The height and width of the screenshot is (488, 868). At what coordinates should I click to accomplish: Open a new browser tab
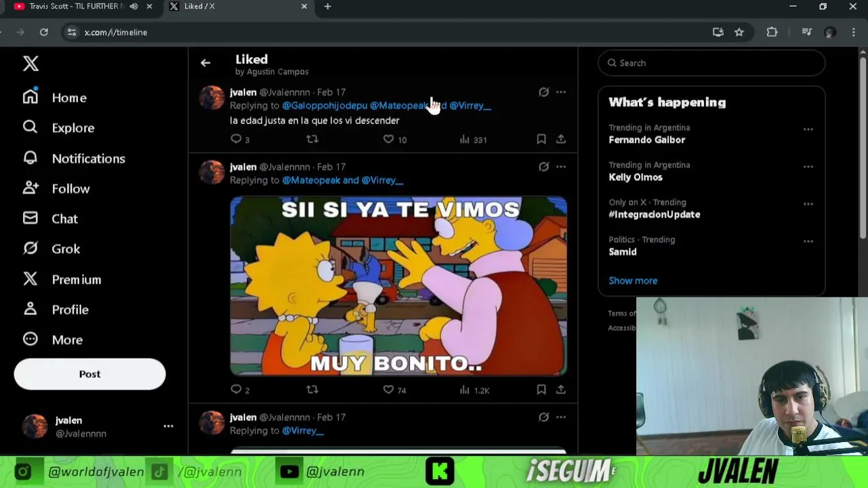[327, 7]
